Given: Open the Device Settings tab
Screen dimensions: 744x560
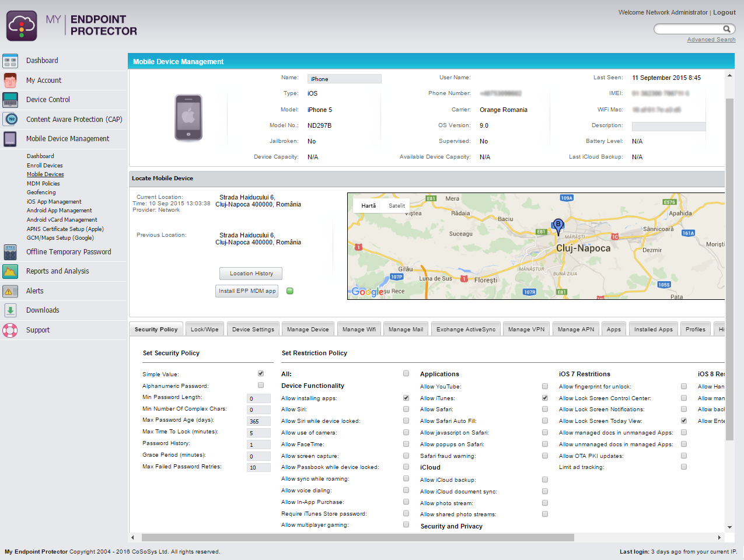Looking at the screenshot, I should (253, 330).
